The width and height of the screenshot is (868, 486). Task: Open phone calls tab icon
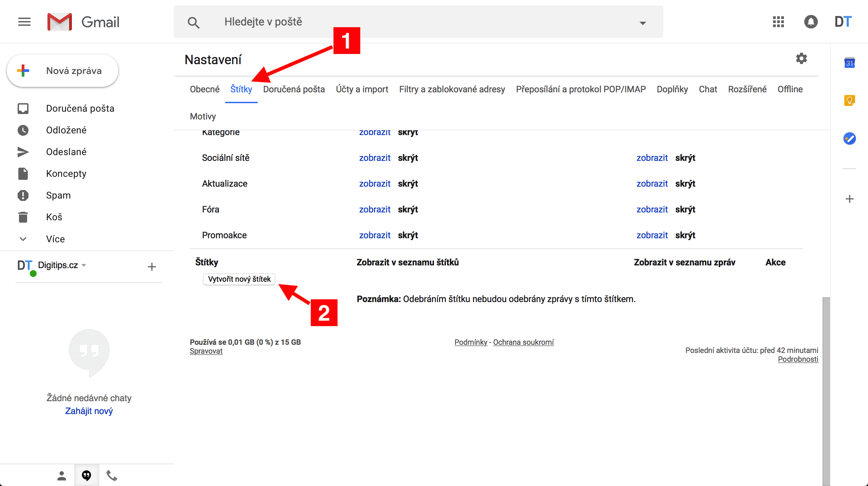coord(112,475)
